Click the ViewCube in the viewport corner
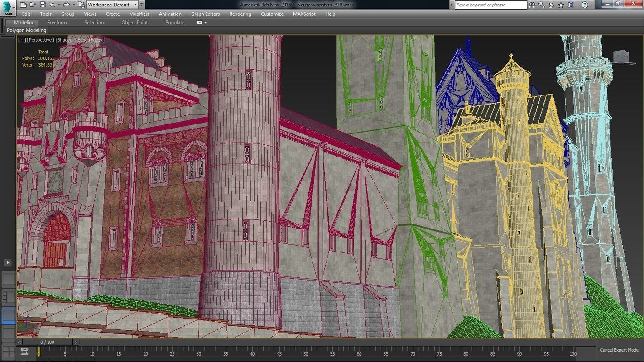 click(620, 56)
